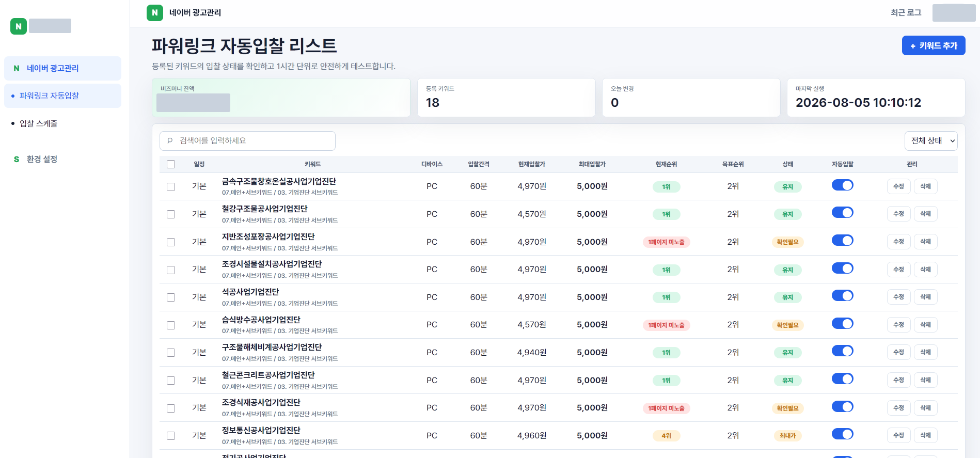Check the 금속구조물창호온실공사업기업진단 row checkbox
980x458 pixels.
(x=171, y=187)
